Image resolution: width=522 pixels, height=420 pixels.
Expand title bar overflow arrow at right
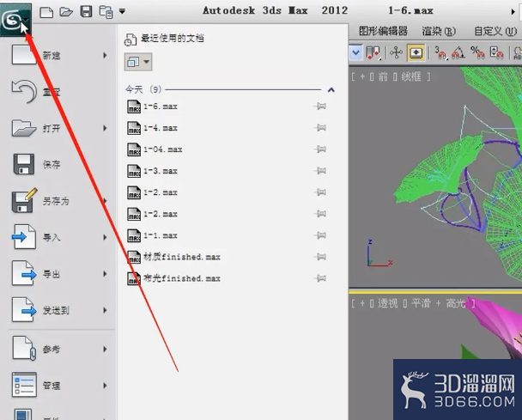[x=513, y=12]
